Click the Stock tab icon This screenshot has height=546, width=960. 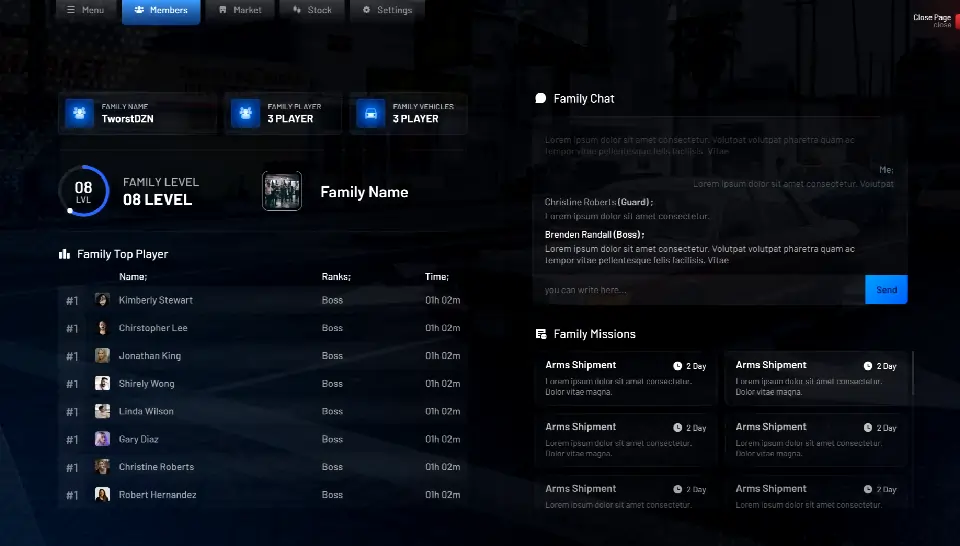(297, 10)
